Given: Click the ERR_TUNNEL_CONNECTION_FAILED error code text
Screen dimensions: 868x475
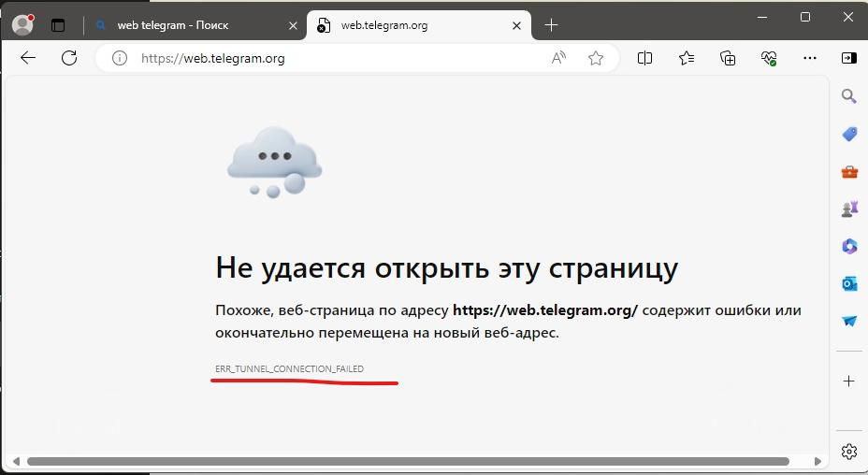Looking at the screenshot, I should coord(290,368).
